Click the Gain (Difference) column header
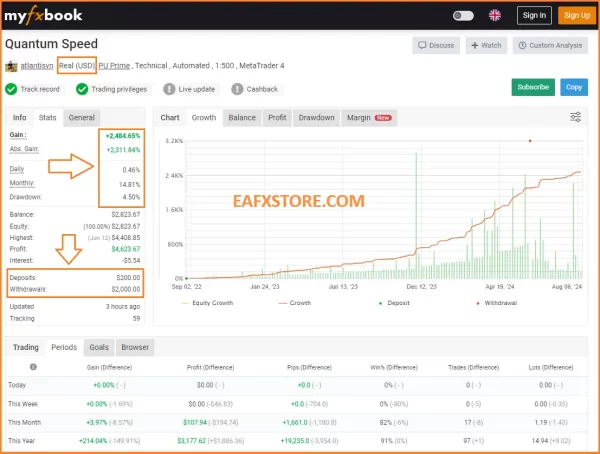600x454 pixels. pos(109,367)
